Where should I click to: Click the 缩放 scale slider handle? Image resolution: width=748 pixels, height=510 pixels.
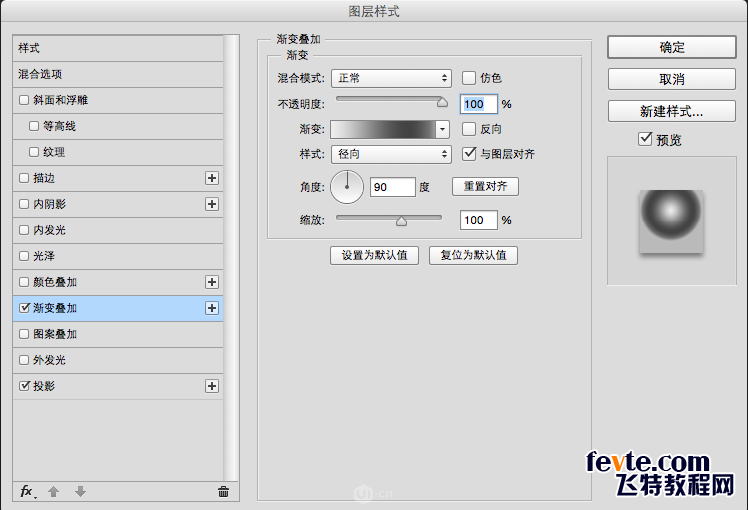(401, 220)
